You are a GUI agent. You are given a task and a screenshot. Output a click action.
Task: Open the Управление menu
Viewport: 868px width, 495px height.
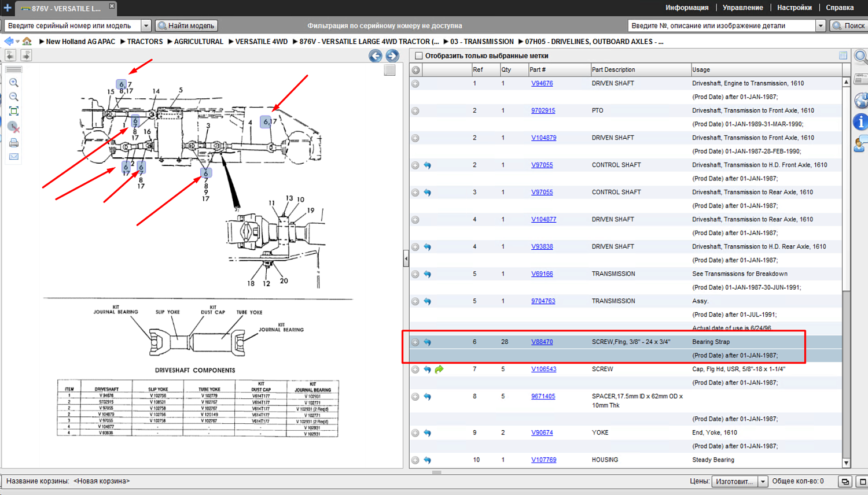tap(742, 8)
